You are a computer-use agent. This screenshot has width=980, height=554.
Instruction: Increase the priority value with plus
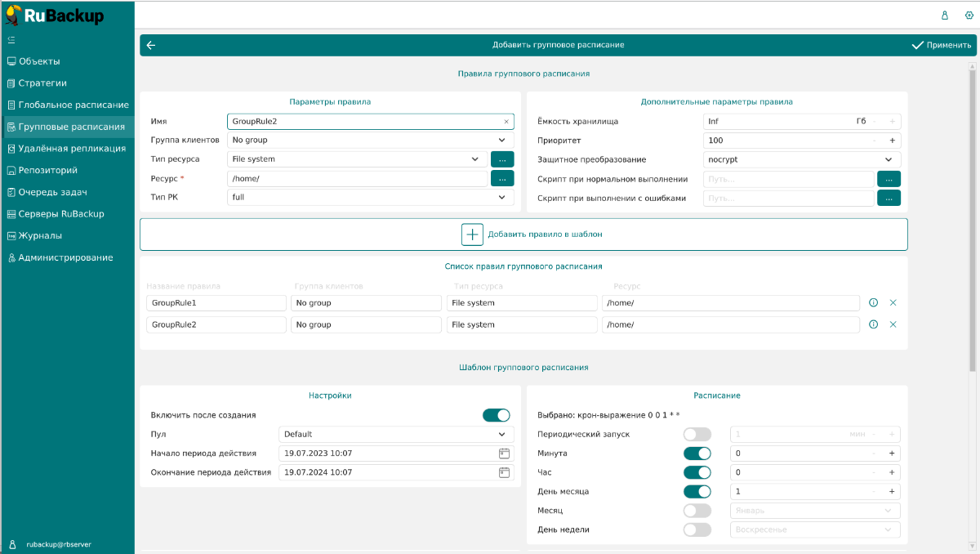click(x=892, y=141)
